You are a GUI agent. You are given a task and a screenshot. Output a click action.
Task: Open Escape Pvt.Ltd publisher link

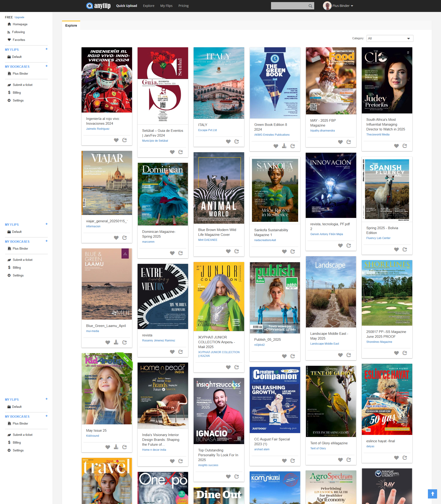(207, 130)
